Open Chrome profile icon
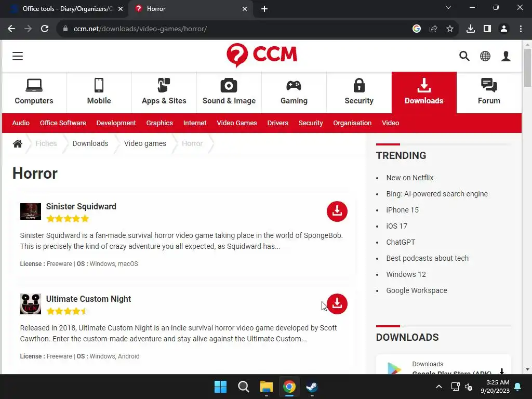The image size is (532, 399). click(x=504, y=29)
